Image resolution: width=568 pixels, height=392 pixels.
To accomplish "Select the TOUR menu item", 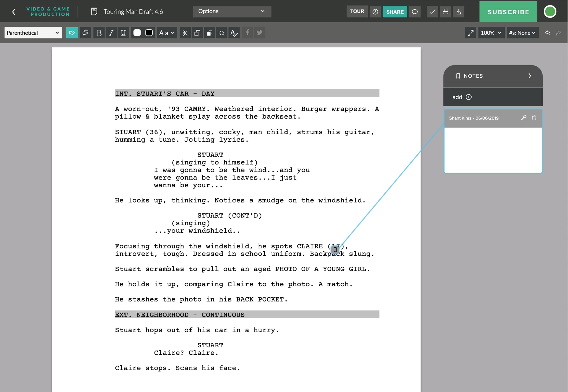I will [357, 12].
